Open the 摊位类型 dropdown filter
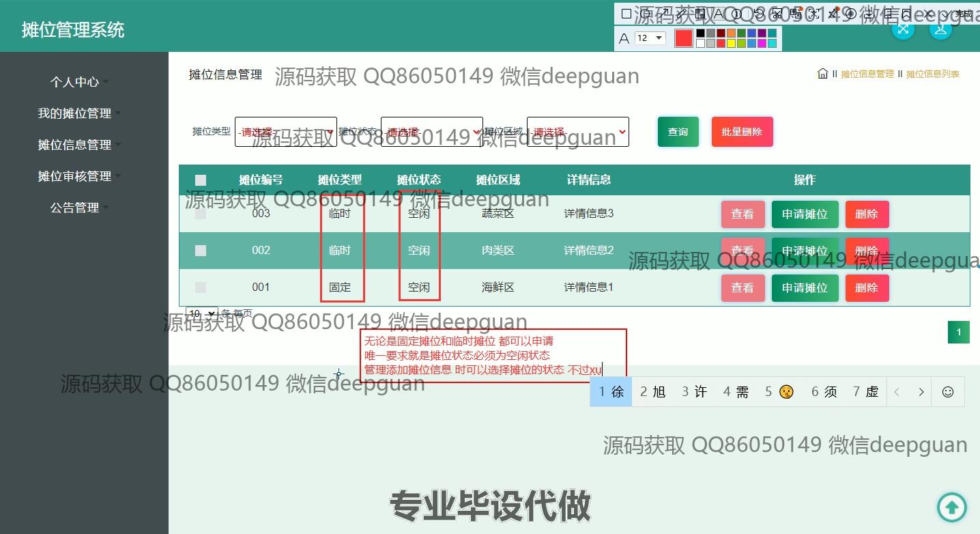The height and width of the screenshot is (534, 980). pyautogui.click(x=285, y=132)
